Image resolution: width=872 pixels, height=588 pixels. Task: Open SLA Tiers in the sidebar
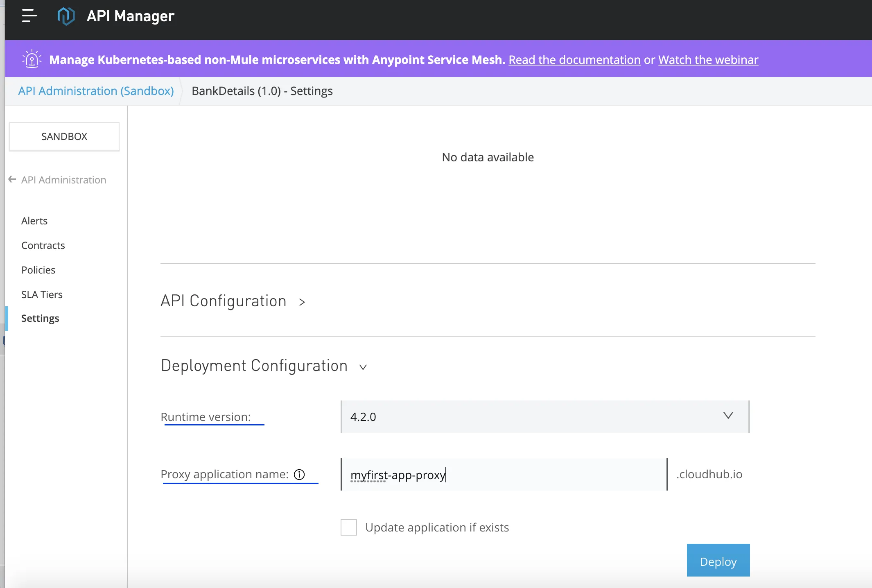click(42, 294)
